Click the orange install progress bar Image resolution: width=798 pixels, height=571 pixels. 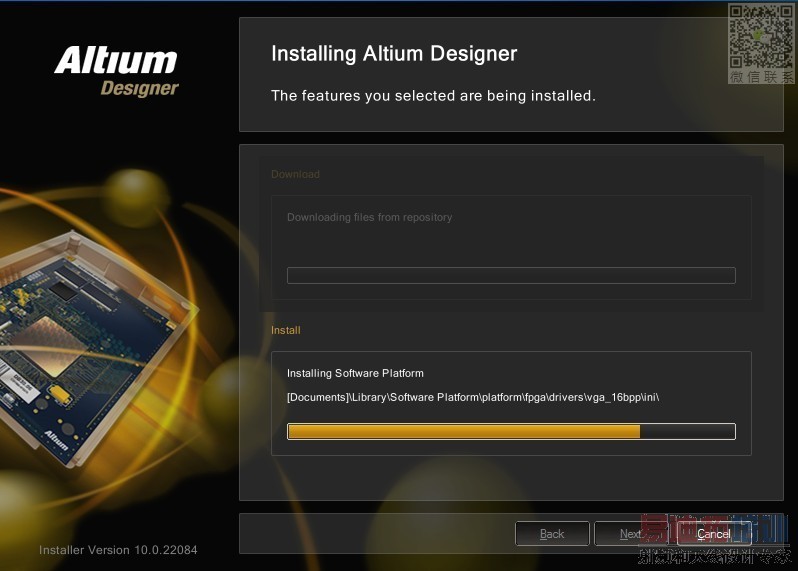click(511, 432)
